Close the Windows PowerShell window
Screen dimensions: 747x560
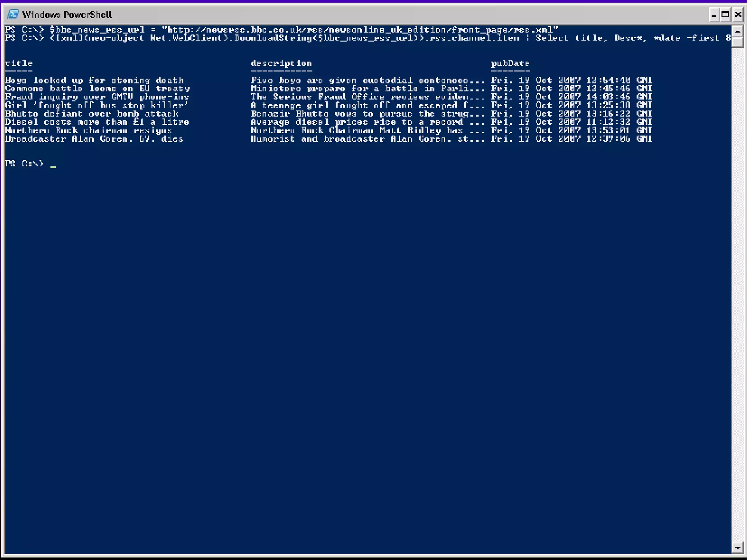point(738,15)
